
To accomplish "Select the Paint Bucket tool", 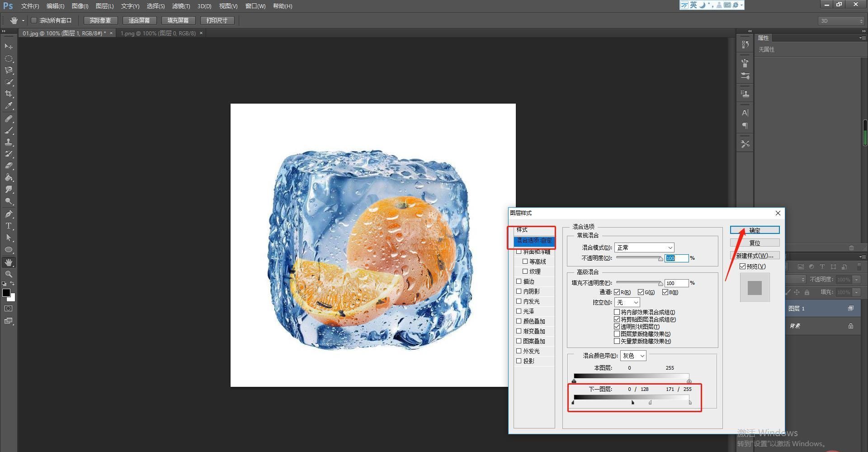I will [9, 177].
